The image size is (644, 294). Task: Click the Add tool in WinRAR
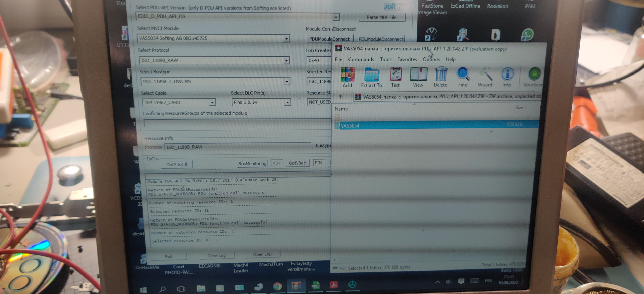(x=347, y=78)
